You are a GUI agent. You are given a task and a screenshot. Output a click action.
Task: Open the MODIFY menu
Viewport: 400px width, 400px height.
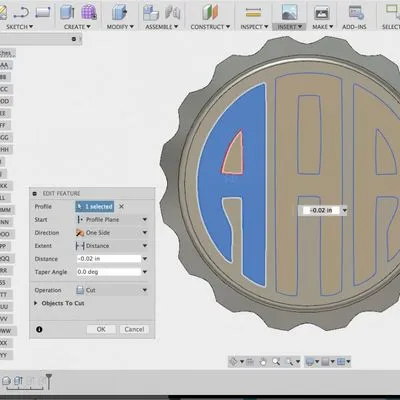(x=120, y=27)
